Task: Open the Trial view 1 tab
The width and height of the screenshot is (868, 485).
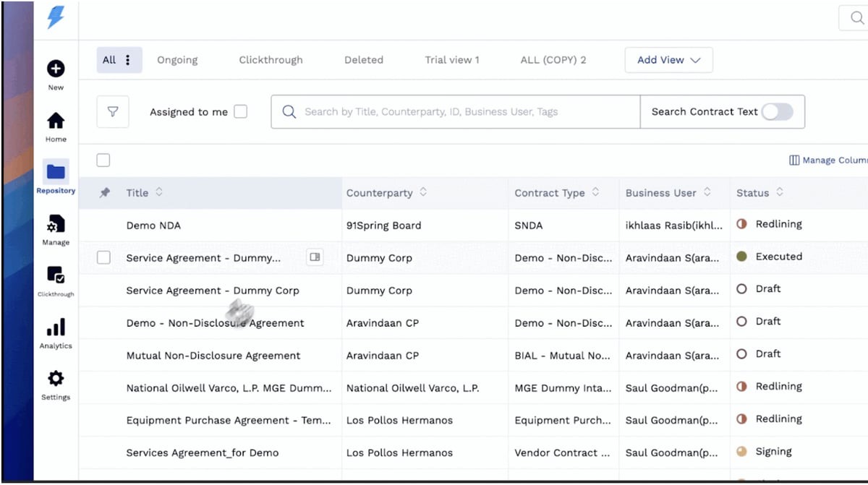Action: point(452,60)
